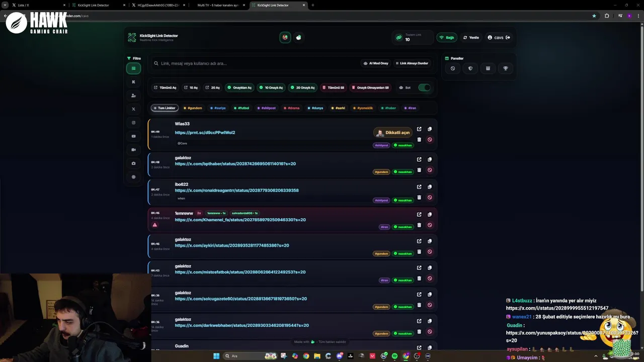644x362 pixels.
Task: Select the #gundem tag filter
Action: click(193, 108)
